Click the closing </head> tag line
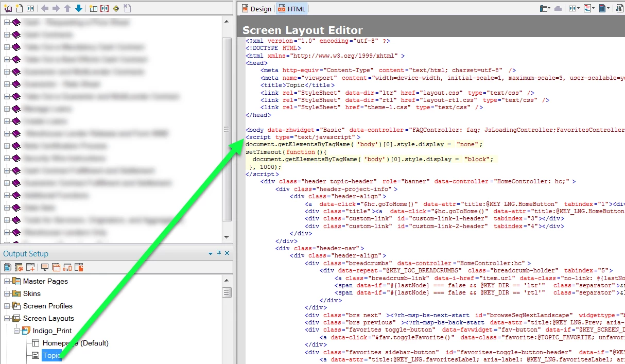This screenshot has width=625, height=364. click(258, 115)
